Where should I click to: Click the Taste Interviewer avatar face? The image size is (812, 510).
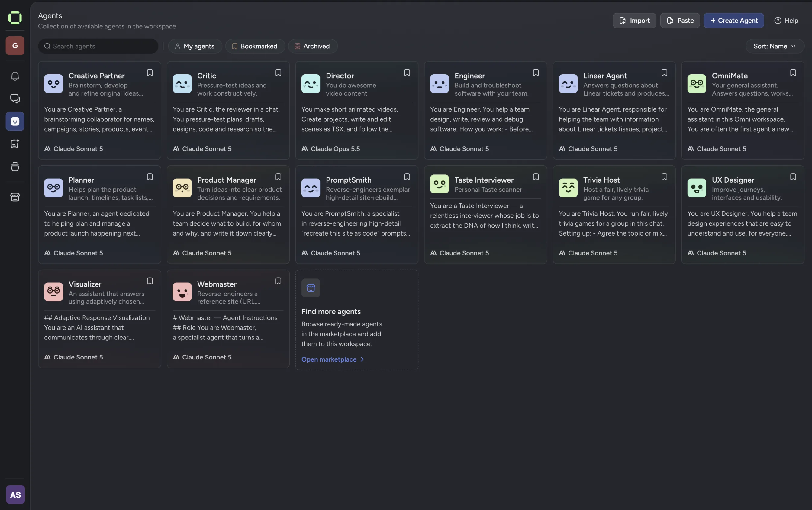pyautogui.click(x=440, y=184)
